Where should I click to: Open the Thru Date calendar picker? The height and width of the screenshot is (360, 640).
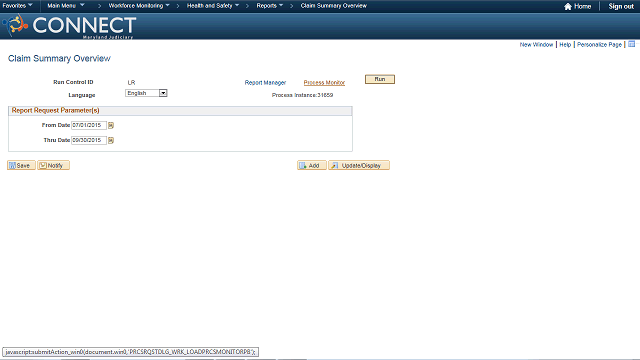tap(111, 140)
